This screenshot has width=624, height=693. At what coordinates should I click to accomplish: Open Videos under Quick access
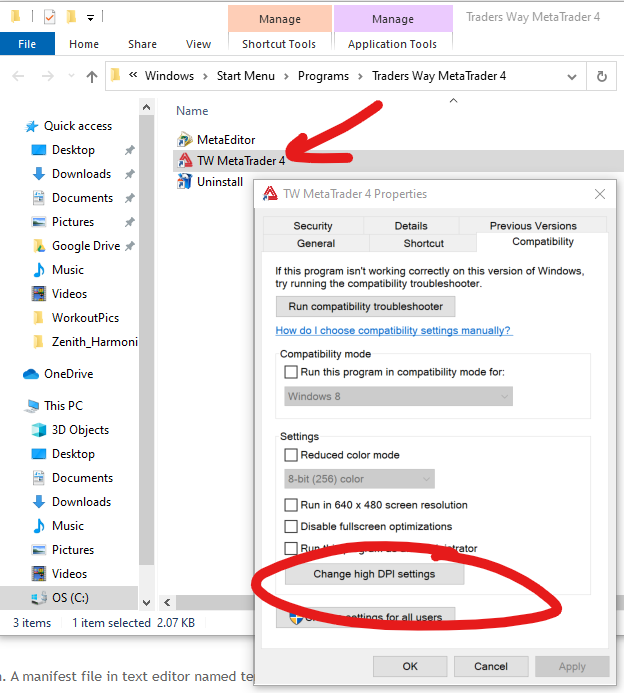[60, 293]
